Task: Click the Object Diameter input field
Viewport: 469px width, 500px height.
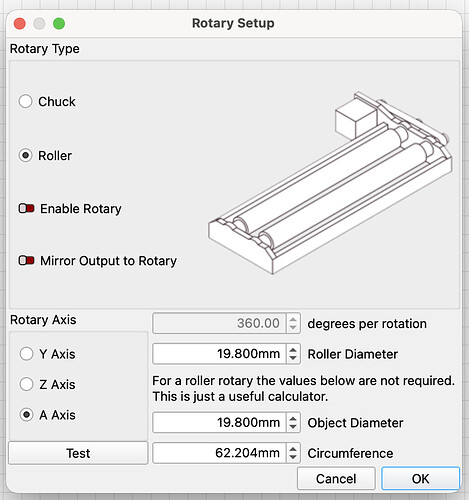Action: pos(219,422)
